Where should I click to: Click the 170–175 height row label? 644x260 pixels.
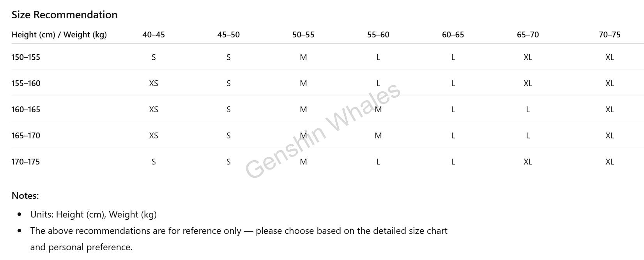coord(26,162)
